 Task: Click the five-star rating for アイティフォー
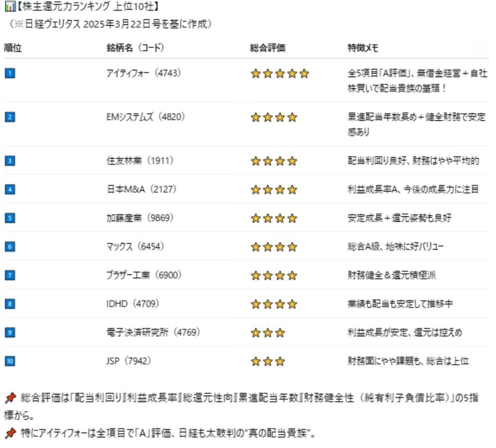tap(280, 74)
